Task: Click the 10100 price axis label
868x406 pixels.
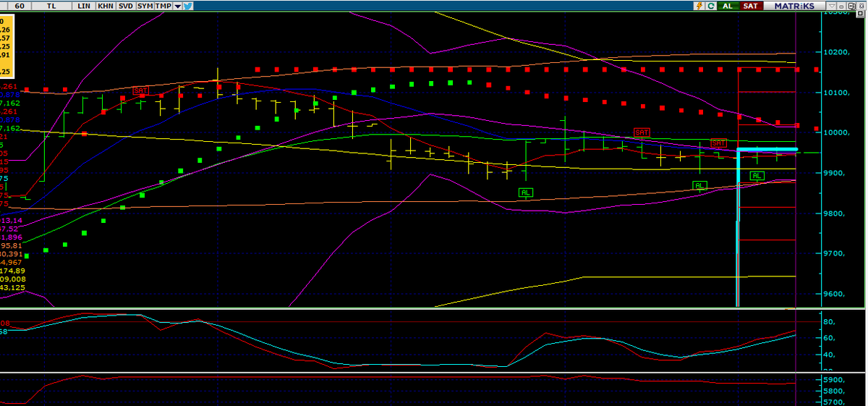Action: tap(836, 93)
